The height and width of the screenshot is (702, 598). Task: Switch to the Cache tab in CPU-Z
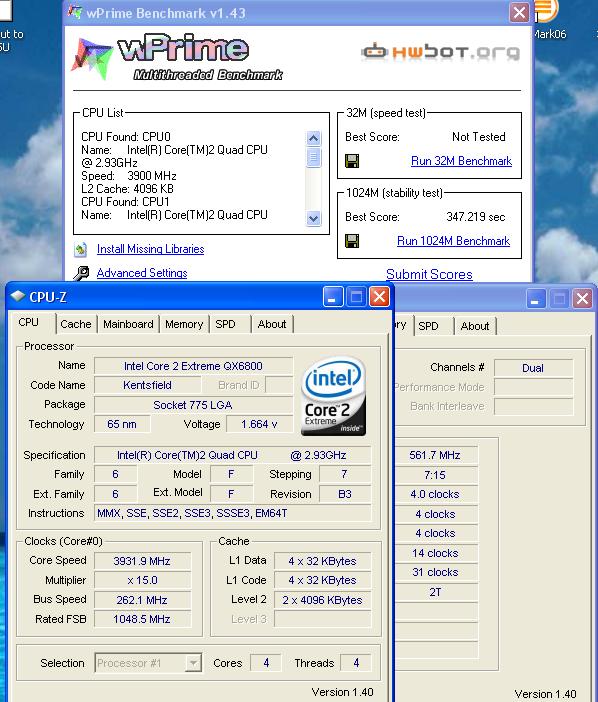[76, 324]
